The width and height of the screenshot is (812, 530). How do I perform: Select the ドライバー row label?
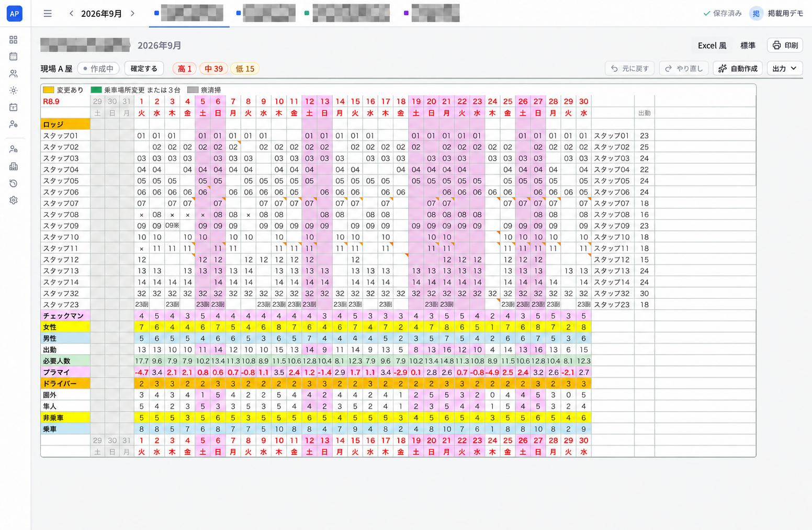click(65, 384)
